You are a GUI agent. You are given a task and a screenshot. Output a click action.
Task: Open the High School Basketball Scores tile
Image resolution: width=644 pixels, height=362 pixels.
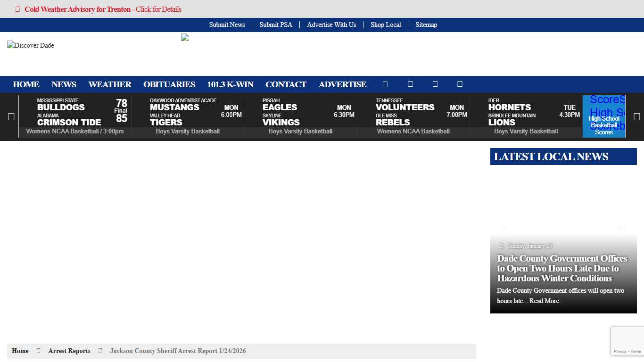603,116
